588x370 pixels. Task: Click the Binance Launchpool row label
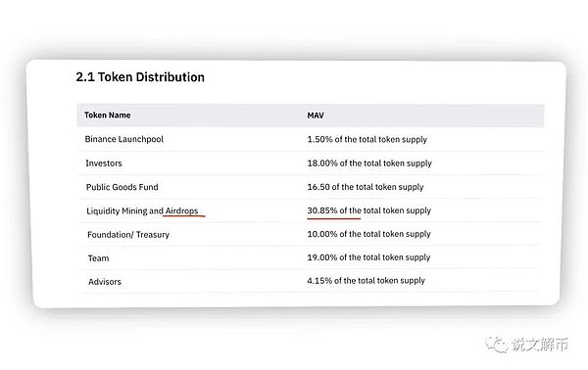[x=124, y=139]
